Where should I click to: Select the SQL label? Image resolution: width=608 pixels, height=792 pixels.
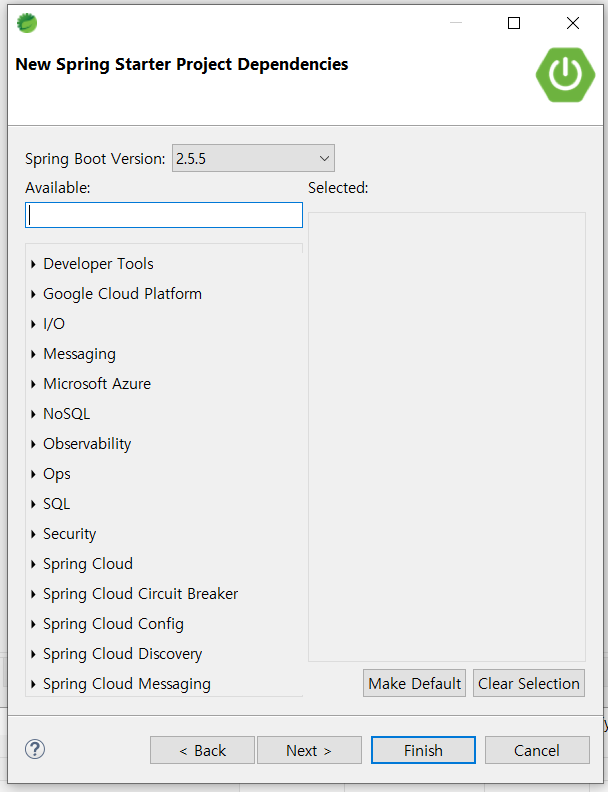click(x=57, y=504)
